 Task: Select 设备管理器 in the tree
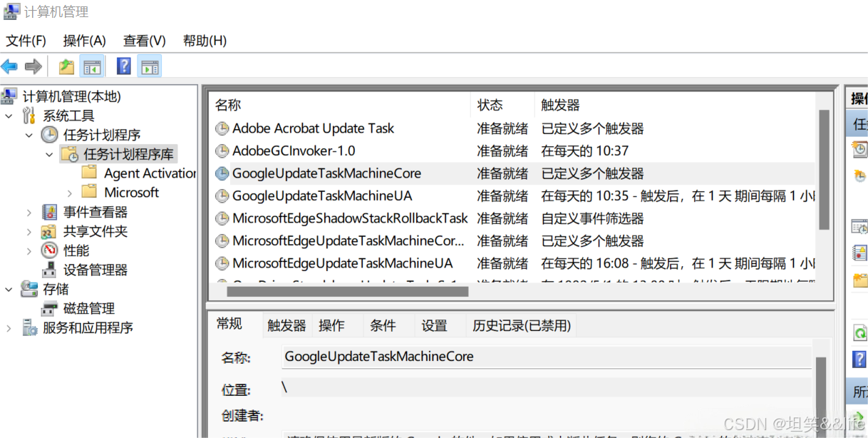[95, 270]
